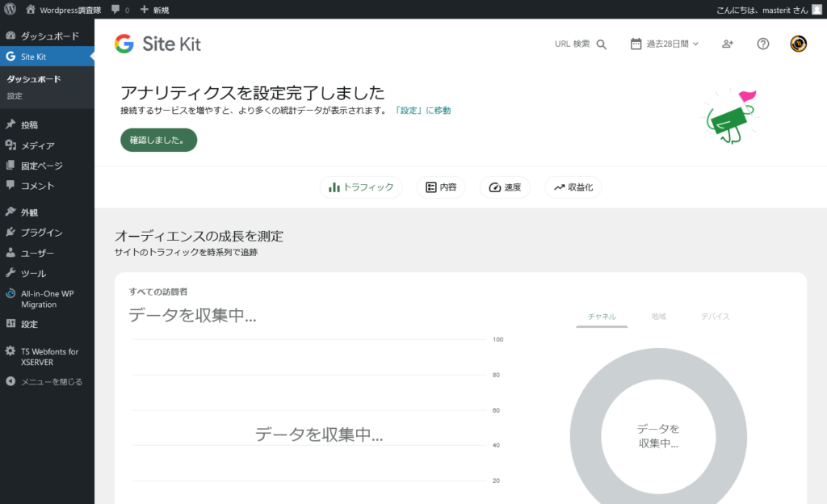This screenshot has width=827, height=504.
Task: Open the help question mark icon
Action: tap(763, 44)
